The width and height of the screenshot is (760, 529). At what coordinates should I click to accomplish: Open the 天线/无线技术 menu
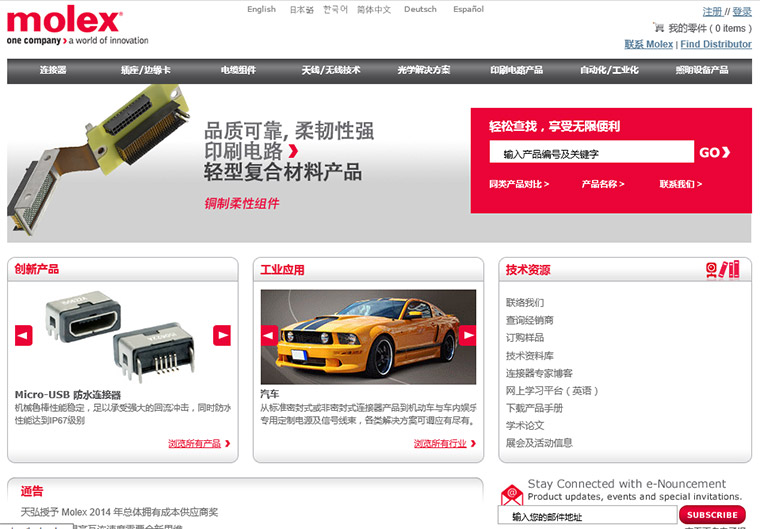point(331,70)
